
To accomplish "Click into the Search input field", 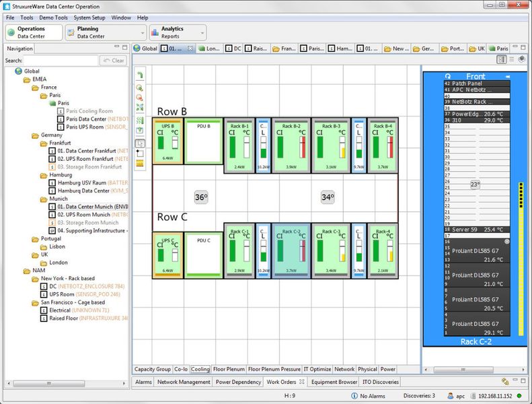I will [61, 61].
